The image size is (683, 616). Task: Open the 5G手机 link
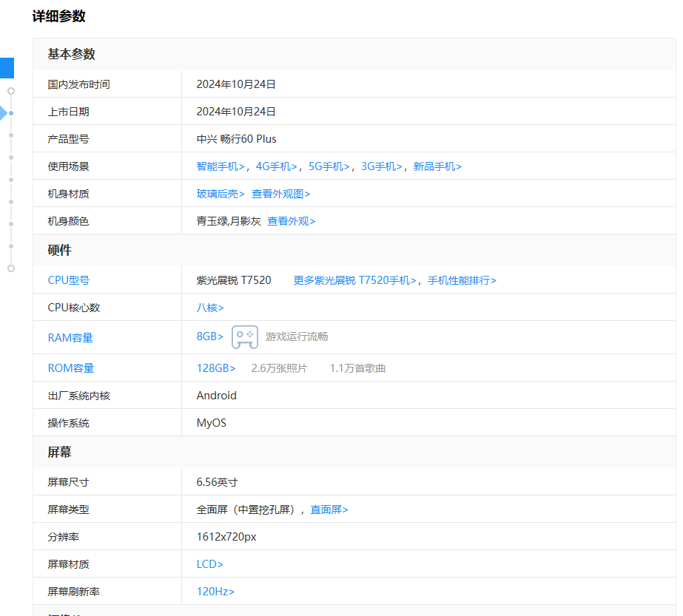tap(329, 166)
